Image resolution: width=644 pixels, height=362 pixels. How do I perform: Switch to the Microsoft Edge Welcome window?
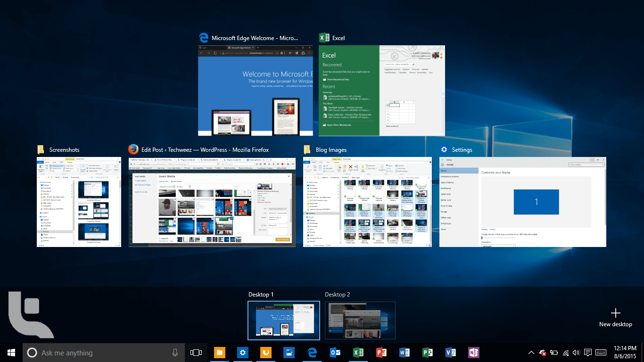point(256,91)
